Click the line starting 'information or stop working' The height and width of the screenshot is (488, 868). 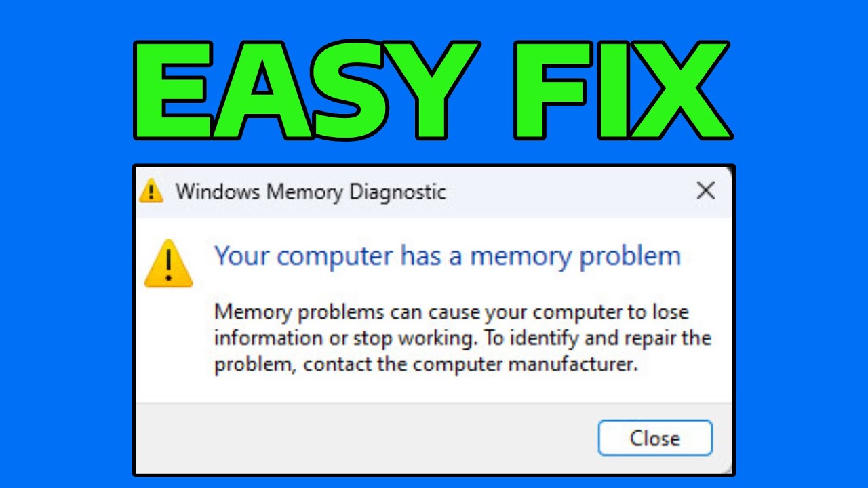point(462,338)
